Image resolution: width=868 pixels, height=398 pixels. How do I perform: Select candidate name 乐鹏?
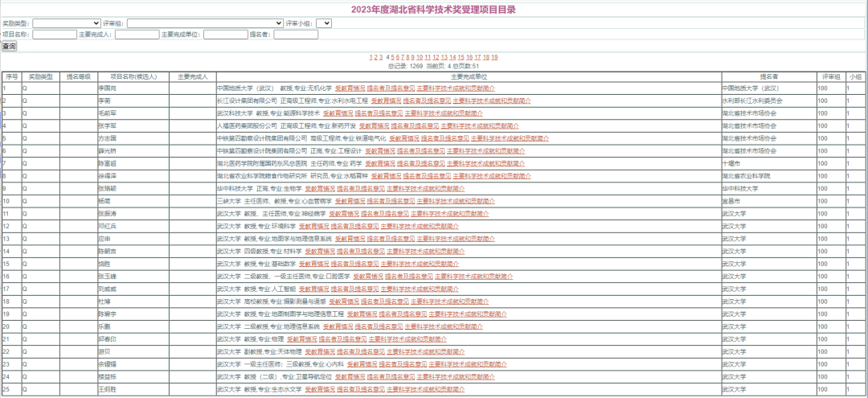click(104, 326)
